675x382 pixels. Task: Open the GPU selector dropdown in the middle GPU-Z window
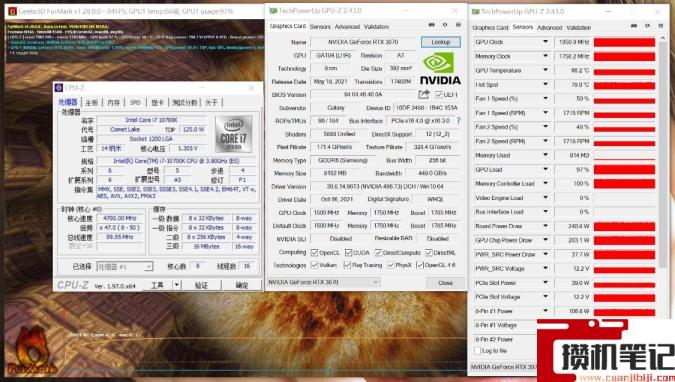375,282
